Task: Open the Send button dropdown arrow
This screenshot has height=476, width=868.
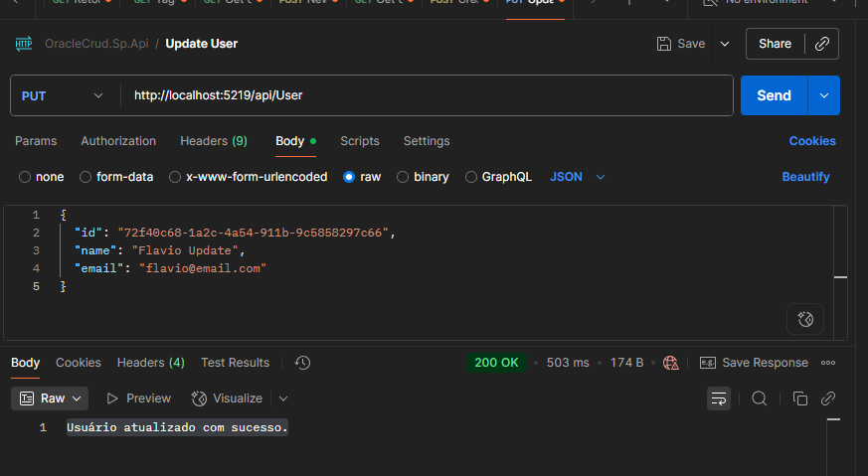Action: click(823, 95)
